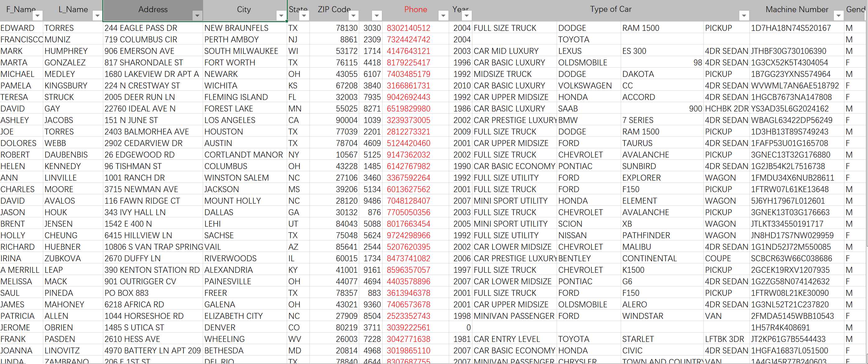The height and width of the screenshot is (364, 868).
Task: Click the CORTLANDT MANOR city cell
Action: pos(245,154)
